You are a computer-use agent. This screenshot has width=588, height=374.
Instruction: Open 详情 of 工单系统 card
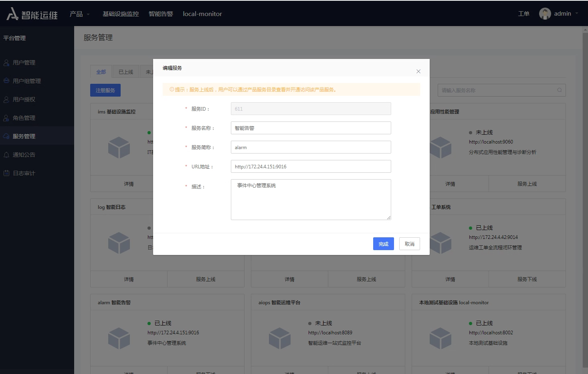pyautogui.click(x=450, y=279)
